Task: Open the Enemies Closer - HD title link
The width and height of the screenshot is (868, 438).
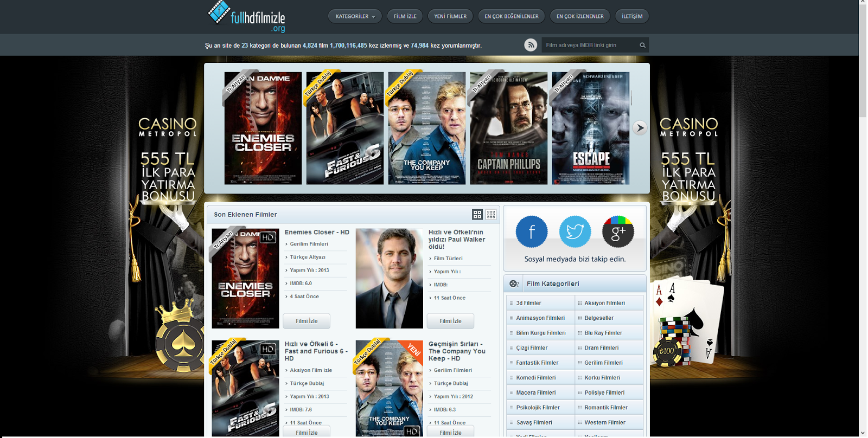Action: [317, 232]
